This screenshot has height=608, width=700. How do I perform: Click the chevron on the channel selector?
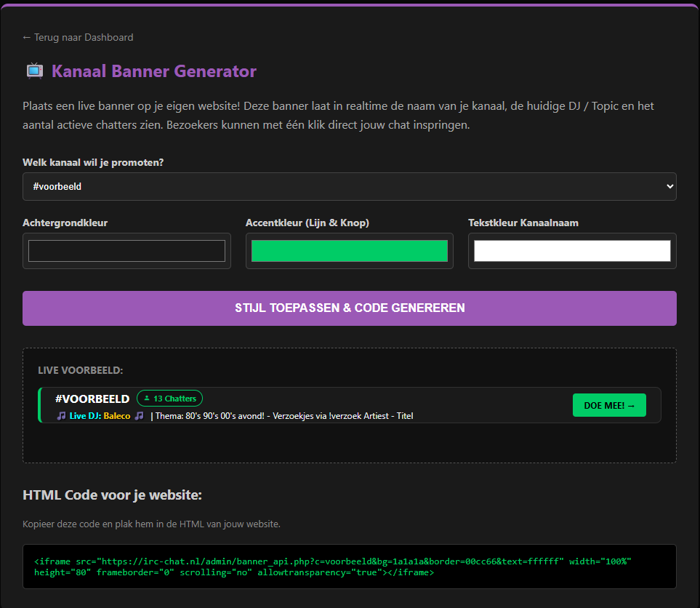[x=670, y=186]
